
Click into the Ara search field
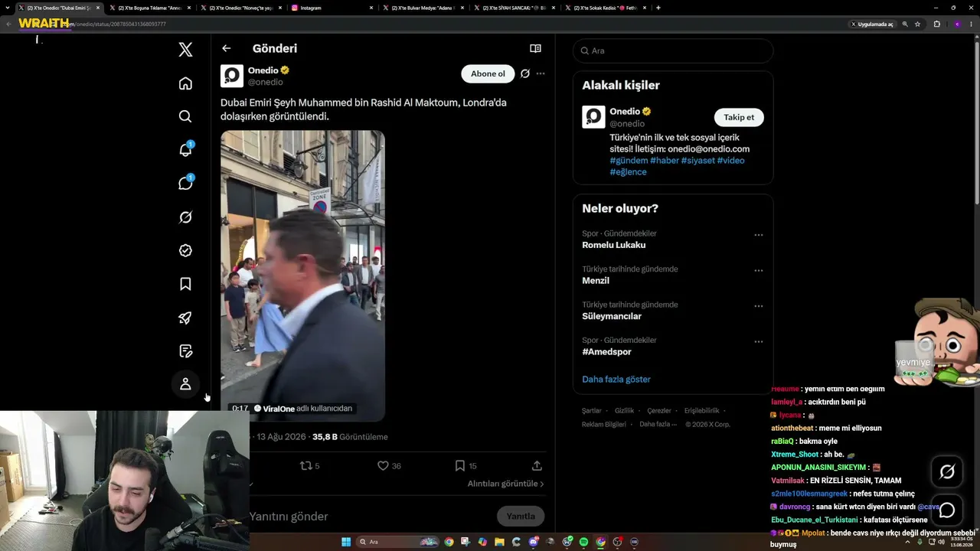(x=673, y=51)
